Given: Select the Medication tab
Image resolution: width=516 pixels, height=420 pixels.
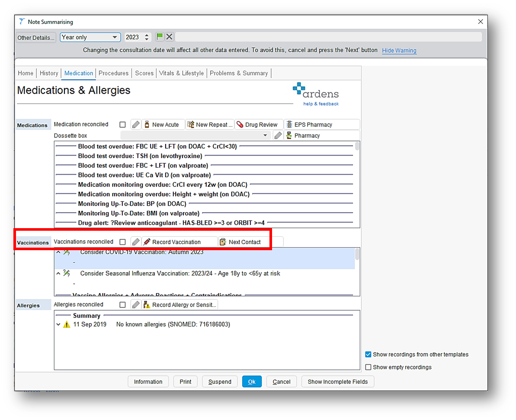Looking at the screenshot, I should click(x=79, y=73).
